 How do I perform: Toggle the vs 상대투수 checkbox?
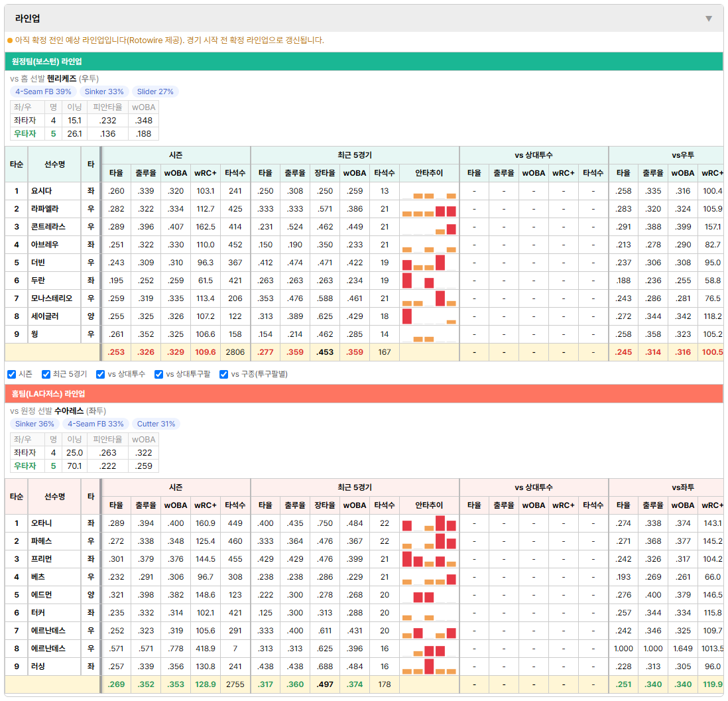coord(100,375)
